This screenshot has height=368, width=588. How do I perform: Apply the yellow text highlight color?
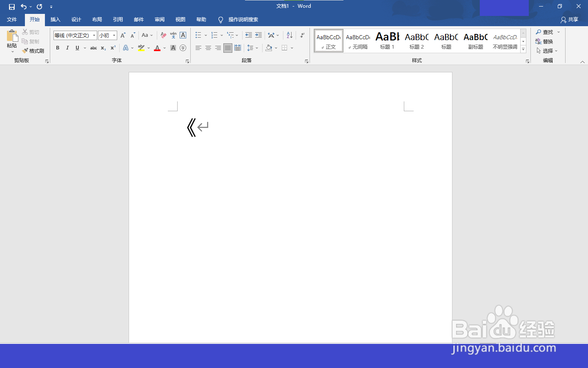click(141, 48)
